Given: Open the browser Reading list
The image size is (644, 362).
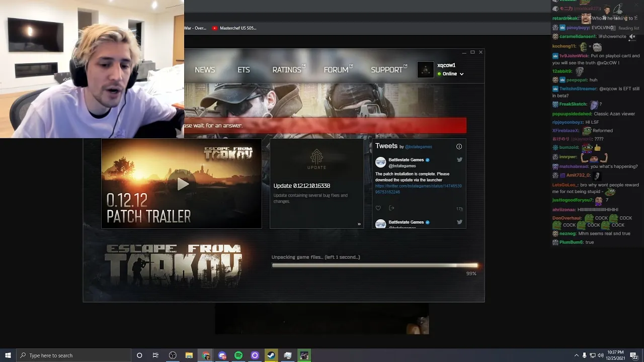Looking at the screenshot, I should (x=624, y=28).
